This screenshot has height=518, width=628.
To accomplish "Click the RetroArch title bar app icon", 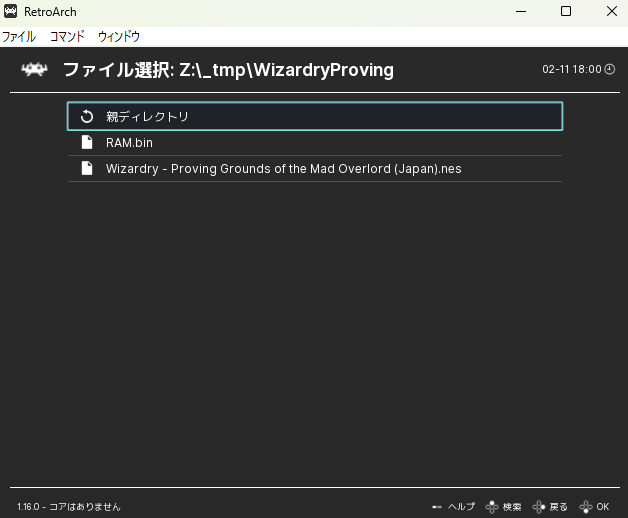I will [10, 12].
